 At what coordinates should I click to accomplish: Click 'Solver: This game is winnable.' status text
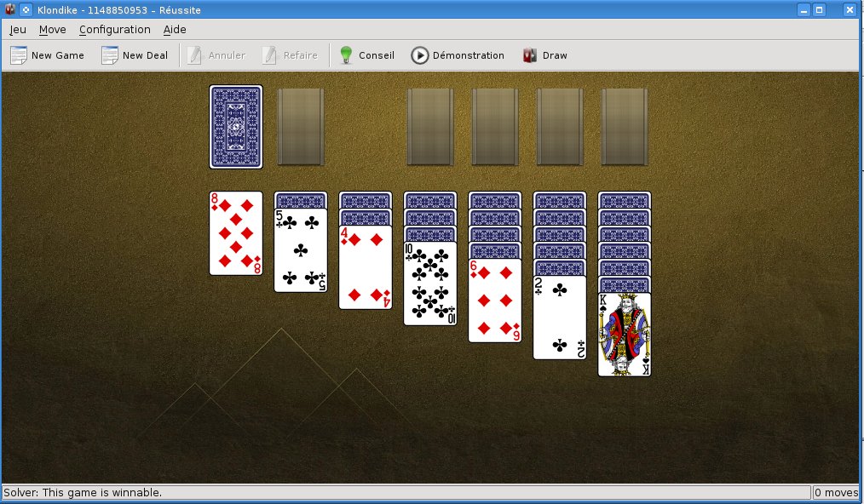click(x=83, y=492)
